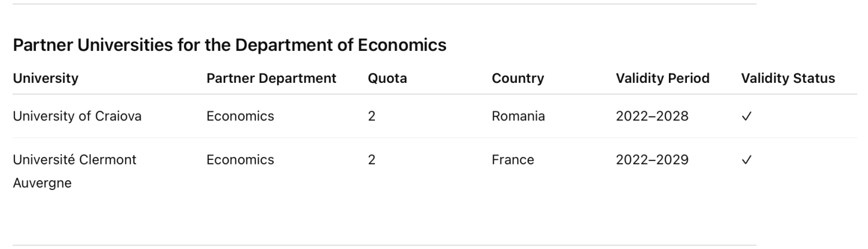Click the checkmark in the University of Craiova row

(746, 116)
